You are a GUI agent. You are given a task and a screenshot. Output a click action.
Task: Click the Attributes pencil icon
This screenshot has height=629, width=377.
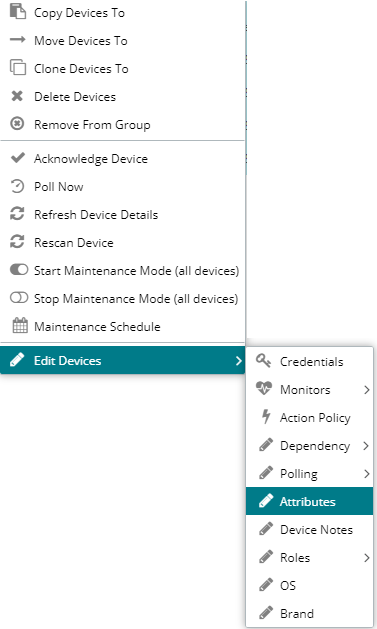pos(266,501)
